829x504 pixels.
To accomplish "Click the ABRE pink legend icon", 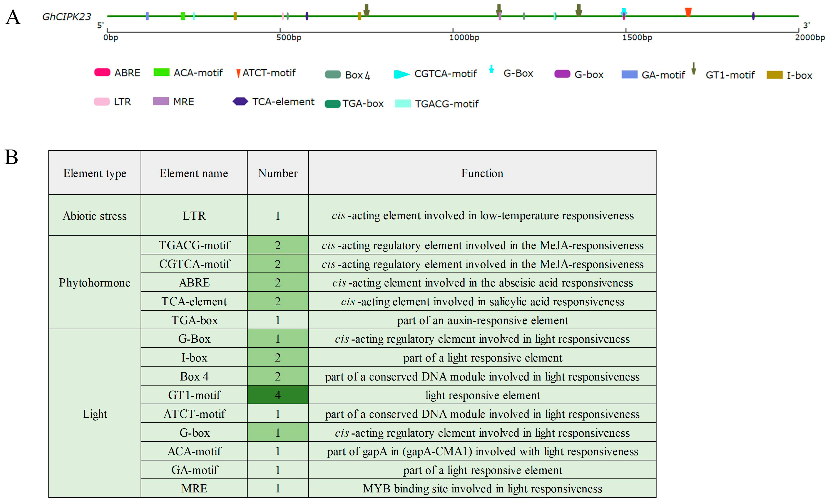I will click(102, 72).
